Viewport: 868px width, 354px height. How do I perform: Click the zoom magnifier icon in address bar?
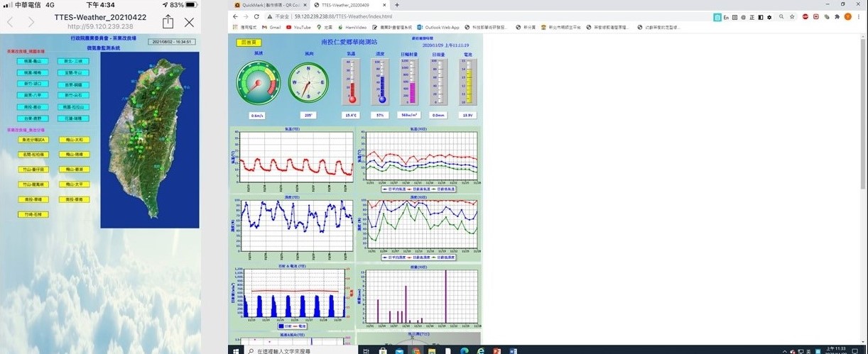click(781, 16)
